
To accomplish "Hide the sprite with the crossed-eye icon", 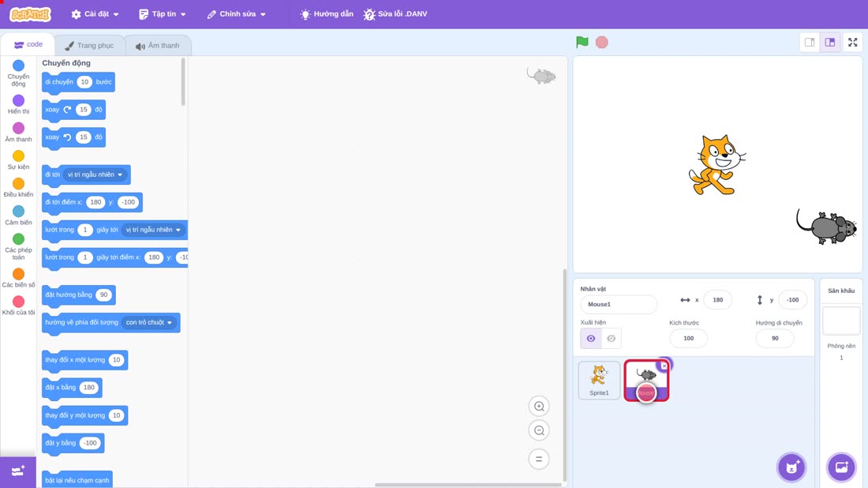I will click(611, 339).
